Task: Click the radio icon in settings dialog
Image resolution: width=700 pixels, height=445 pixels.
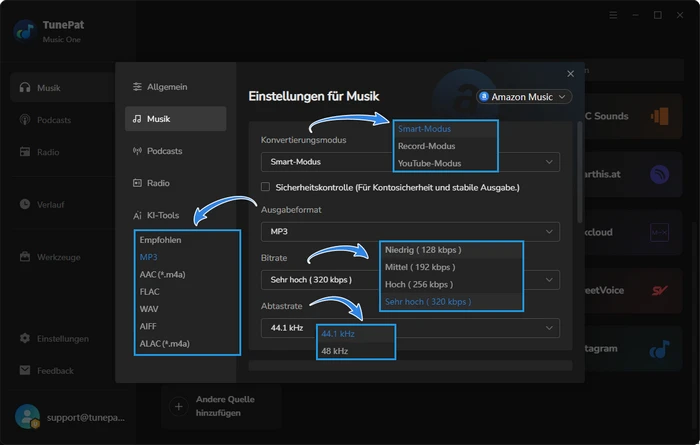Action: (x=137, y=183)
